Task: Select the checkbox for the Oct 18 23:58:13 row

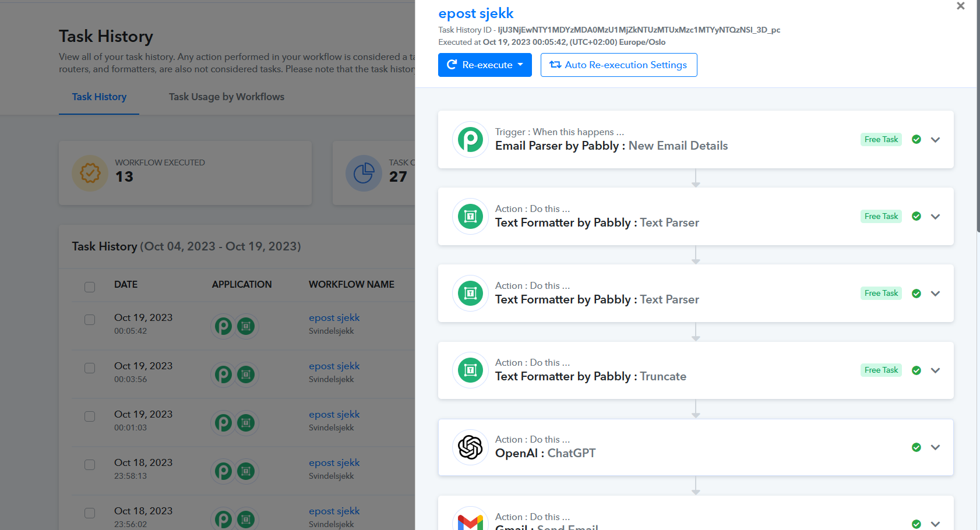Action: (90, 465)
